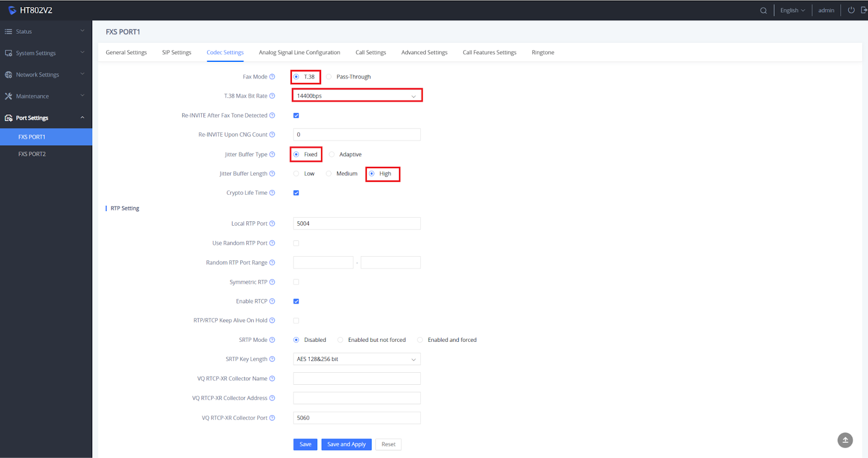The image size is (868, 458).
Task: Open Call Features Settings tab
Action: tap(489, 53)
